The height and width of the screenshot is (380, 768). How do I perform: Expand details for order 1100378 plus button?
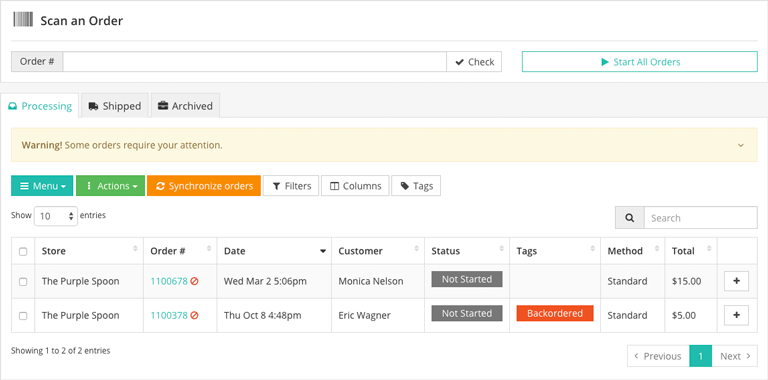coord(736,315)
